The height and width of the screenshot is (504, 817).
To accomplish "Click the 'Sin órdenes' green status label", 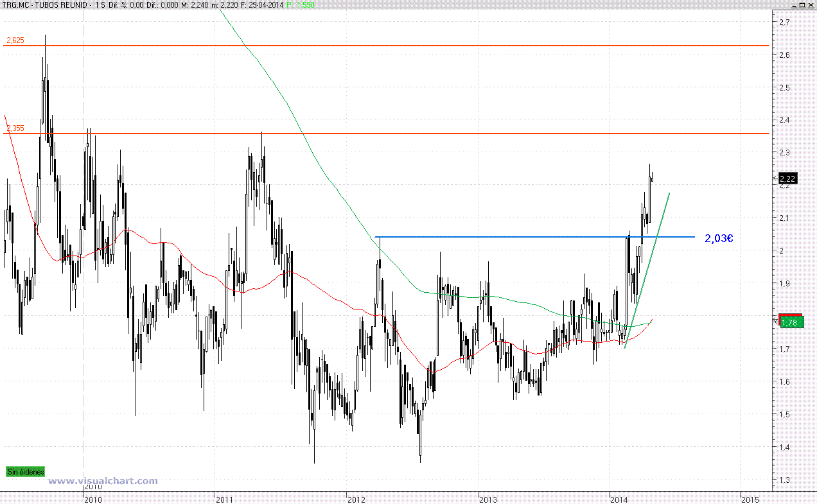I will click(26, 472).
